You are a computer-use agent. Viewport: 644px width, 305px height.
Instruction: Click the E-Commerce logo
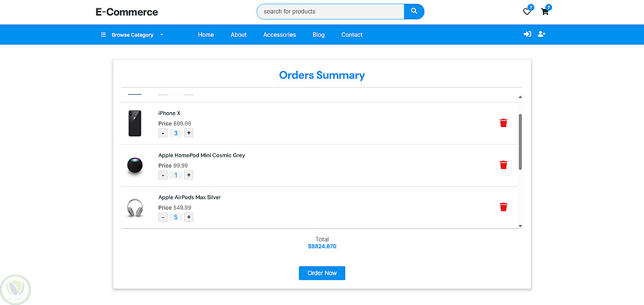(127, 12)
